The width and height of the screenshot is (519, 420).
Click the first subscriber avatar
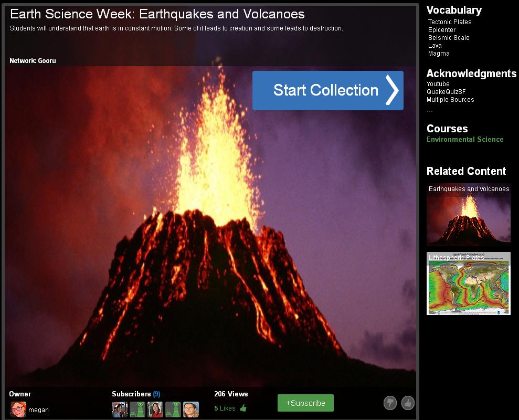point(120,409)
